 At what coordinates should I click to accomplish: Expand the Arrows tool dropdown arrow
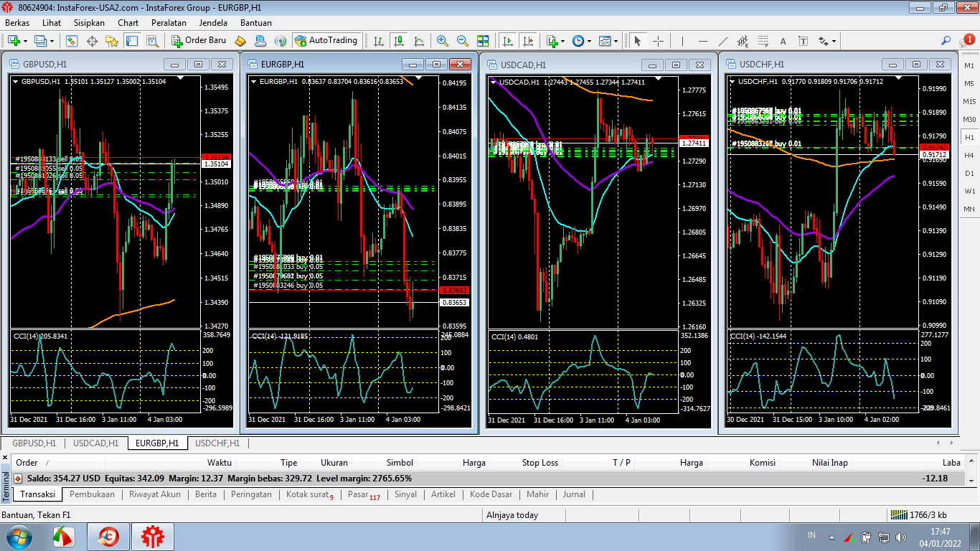834,41
